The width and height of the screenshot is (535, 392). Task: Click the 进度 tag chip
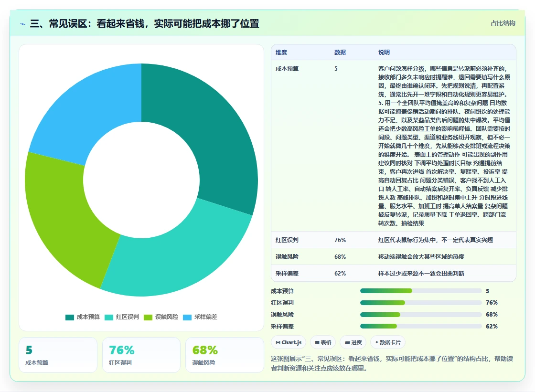353,342
